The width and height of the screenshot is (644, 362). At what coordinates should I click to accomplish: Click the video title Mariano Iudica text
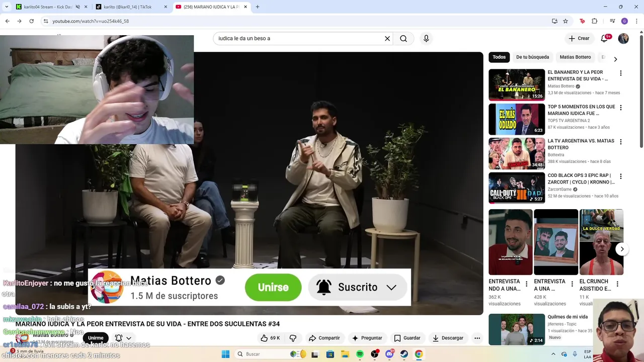coord(147,324)
